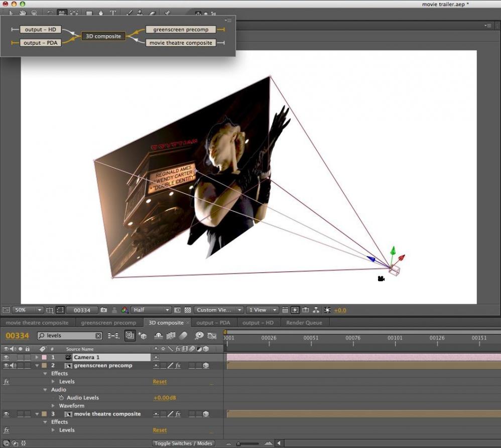Mute greenscreen precomp layer audio
The image size is (501, 448).
click(x=13, y=365)
